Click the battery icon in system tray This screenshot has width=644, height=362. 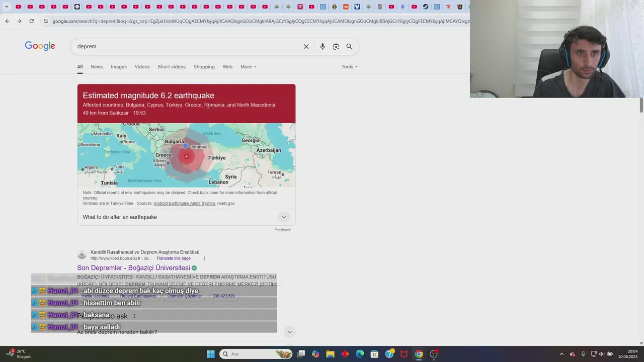coord(610,354)
